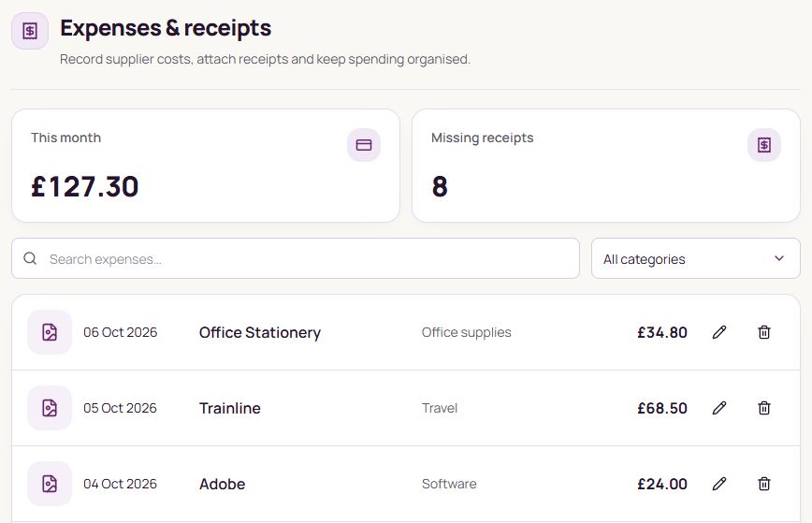
Task: Click the Software category text
Action: 449,484
